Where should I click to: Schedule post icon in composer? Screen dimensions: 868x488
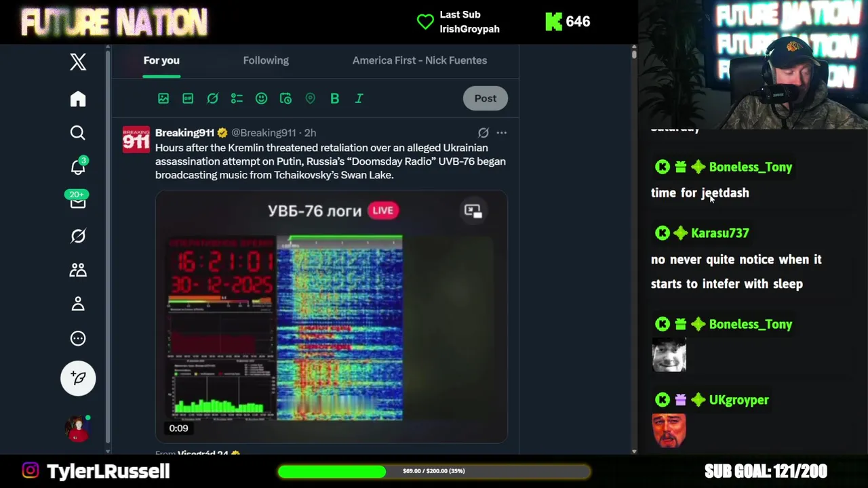pyautogui.click(x=285, y=98)
